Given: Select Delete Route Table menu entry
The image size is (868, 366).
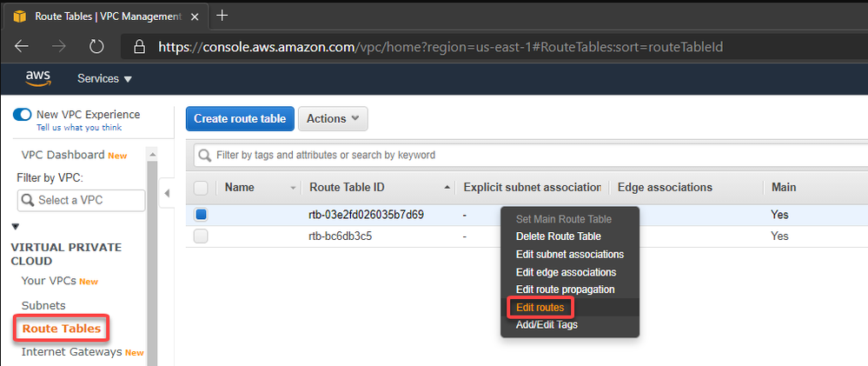Looking at the screenshot, I should [x=558, y=236].
